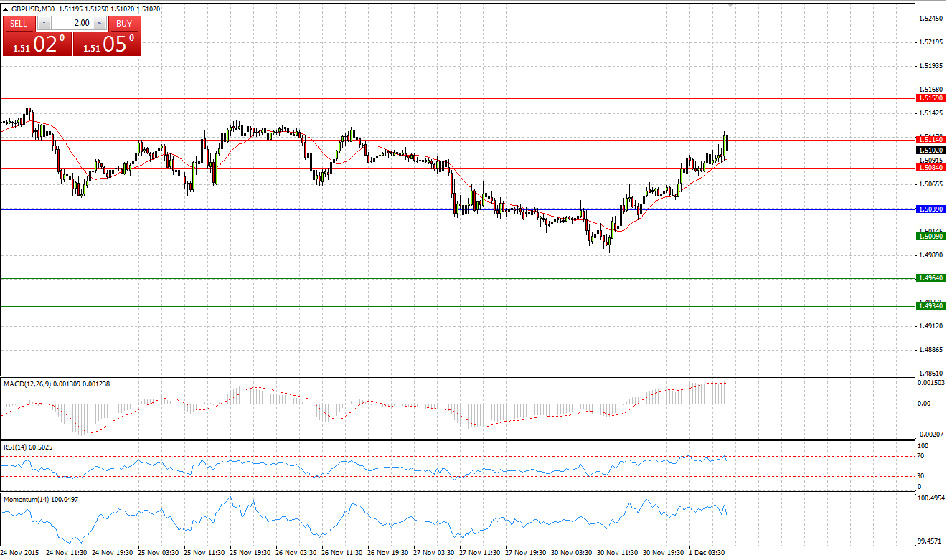947x560 pixels.
Task: Click the 25 Nov 19:30 time label
Action: [x=250, y=554]
